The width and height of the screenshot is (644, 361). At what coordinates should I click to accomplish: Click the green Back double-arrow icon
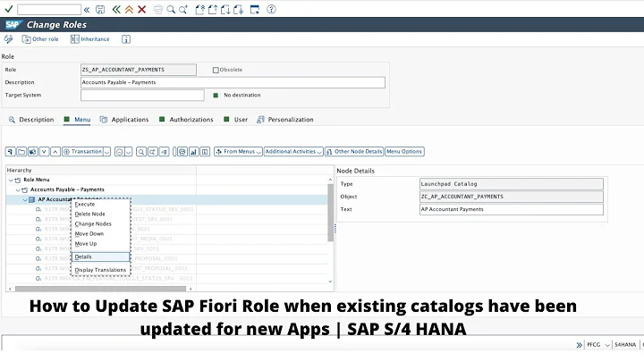116,10
